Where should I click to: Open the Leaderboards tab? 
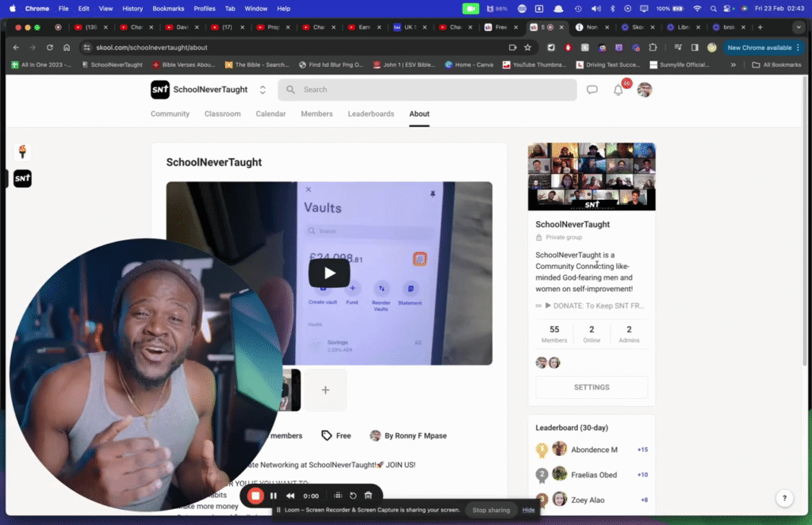pyautogui.click(x=371, y=114)
